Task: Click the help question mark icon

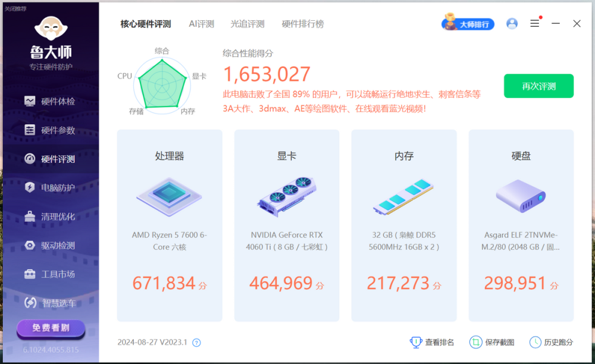Action: [x=196, y=343]
